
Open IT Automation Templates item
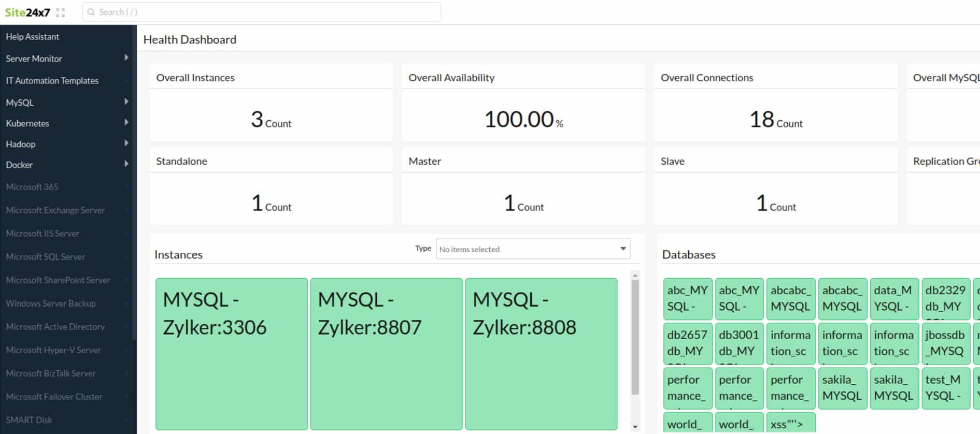[52, 81]
